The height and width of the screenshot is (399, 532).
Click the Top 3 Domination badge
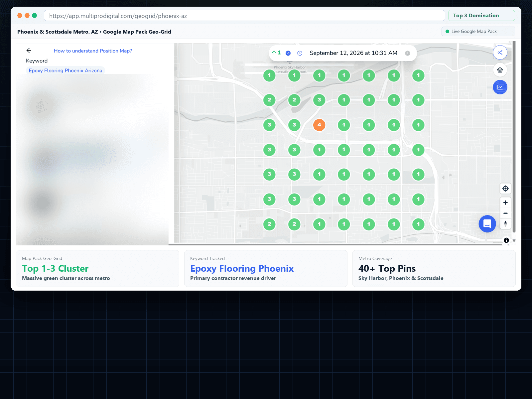pos(481,16)
